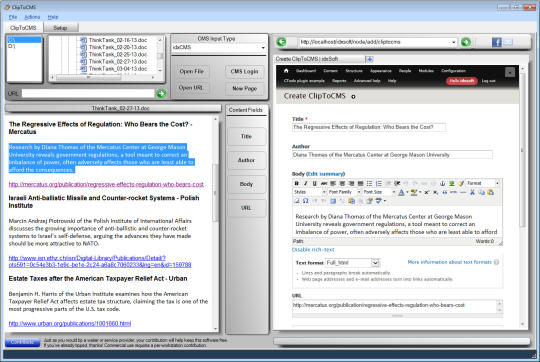Viewport: 540px width, 362px height.
Task: Open the Font Size dropdown
Action: point(394,192)
